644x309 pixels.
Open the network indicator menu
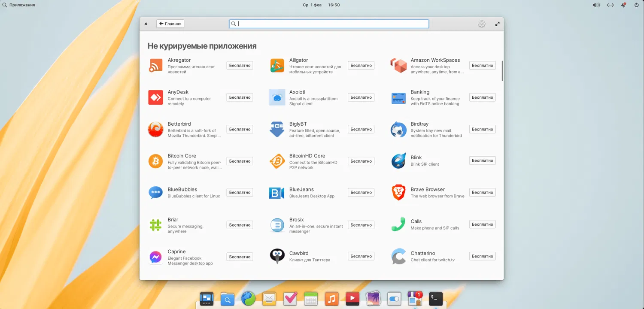click(x=610, y=5)
